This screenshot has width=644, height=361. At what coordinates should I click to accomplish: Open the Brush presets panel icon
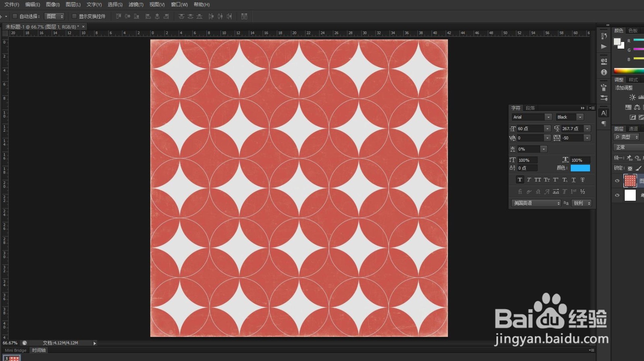[x=604, y=87]
